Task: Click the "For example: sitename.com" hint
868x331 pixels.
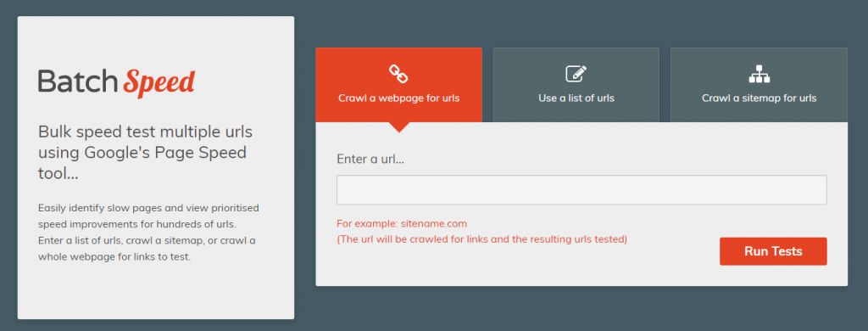Action: tap(402, 224)
